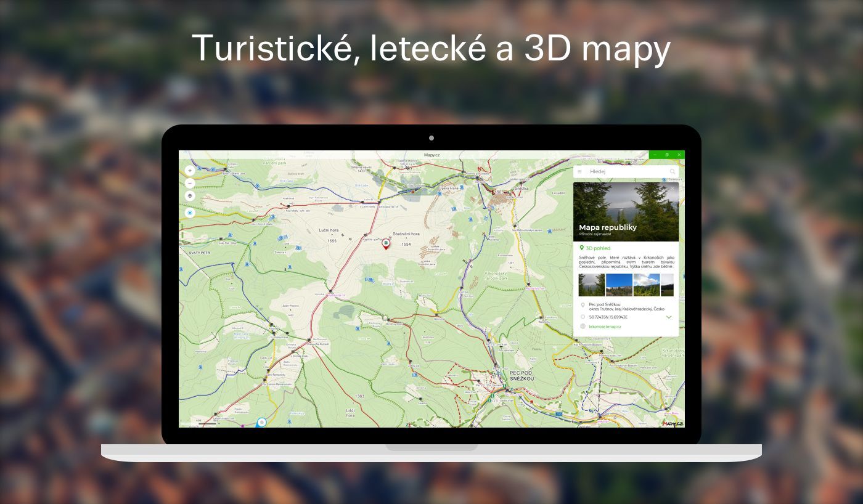Center map on my current location

(190, 213)
